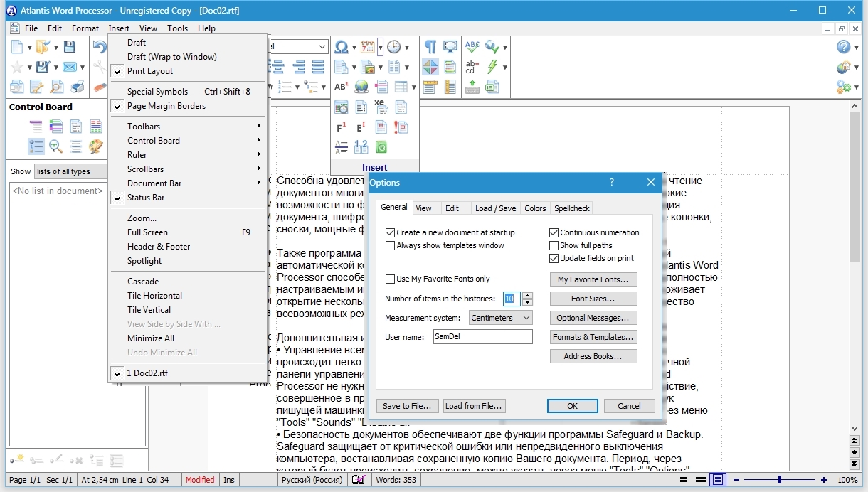The image size is (868, 492).
Task: Switch to the Spellcheck tab
Action: (x=571, y=208)
